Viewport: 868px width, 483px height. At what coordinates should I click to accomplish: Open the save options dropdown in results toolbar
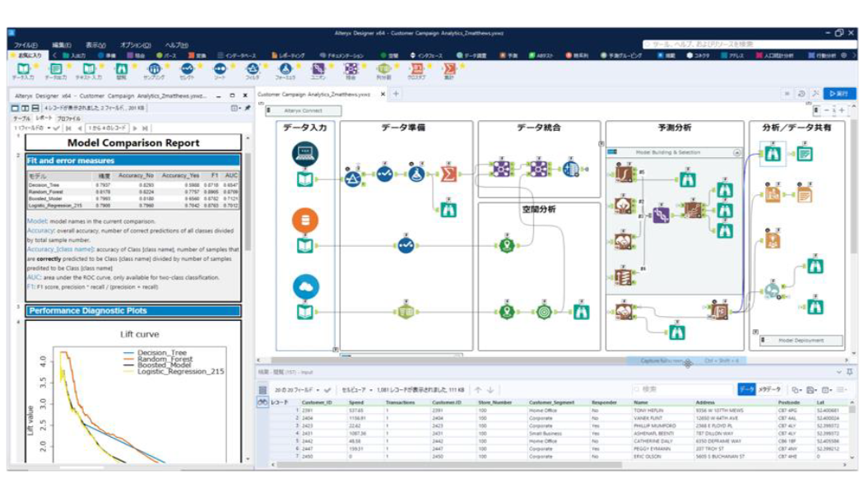(x=812, y=390)
